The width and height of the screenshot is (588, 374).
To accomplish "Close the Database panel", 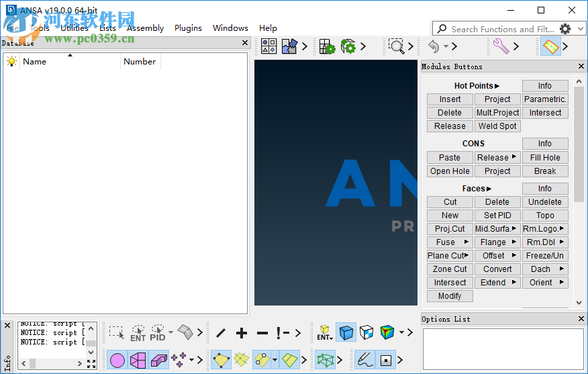I will (x=245, y=43).
